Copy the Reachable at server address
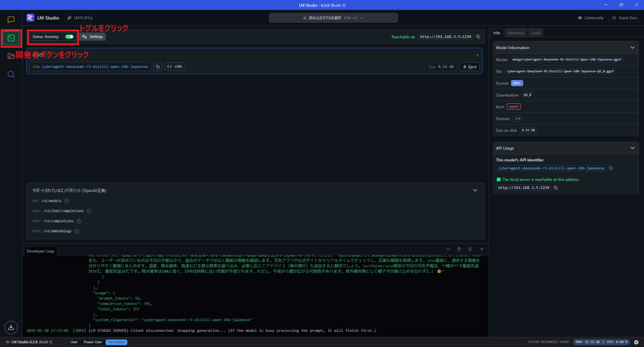The width and height of the screenshot is (644, 347). tap(479, 37)
